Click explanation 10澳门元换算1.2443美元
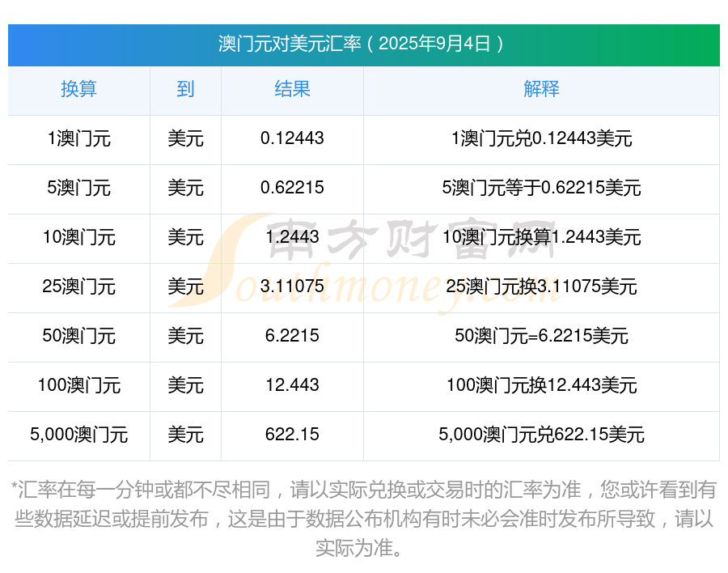This screenshot has height=573, width=728. (x=541, y=237)
